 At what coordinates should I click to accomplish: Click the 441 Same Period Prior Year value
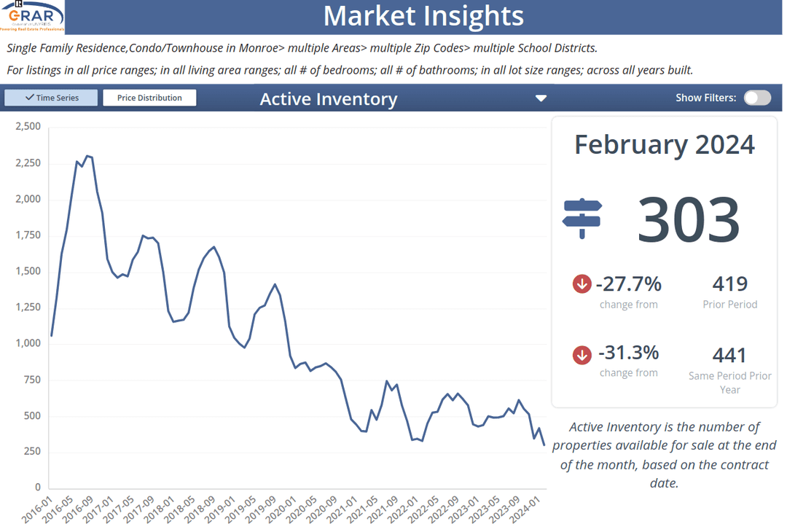point(729,356)
